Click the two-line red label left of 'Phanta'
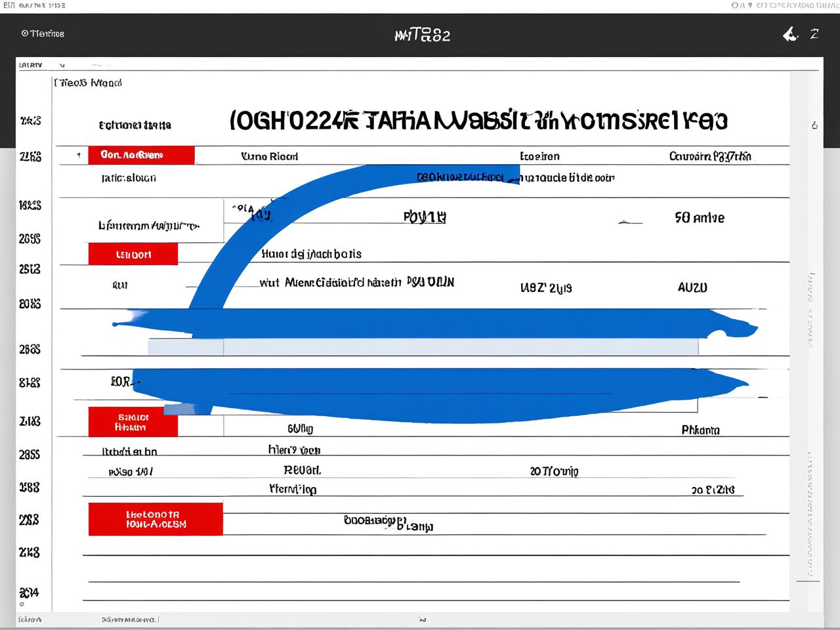The image size is (840, 630). [x=133, y=422]
